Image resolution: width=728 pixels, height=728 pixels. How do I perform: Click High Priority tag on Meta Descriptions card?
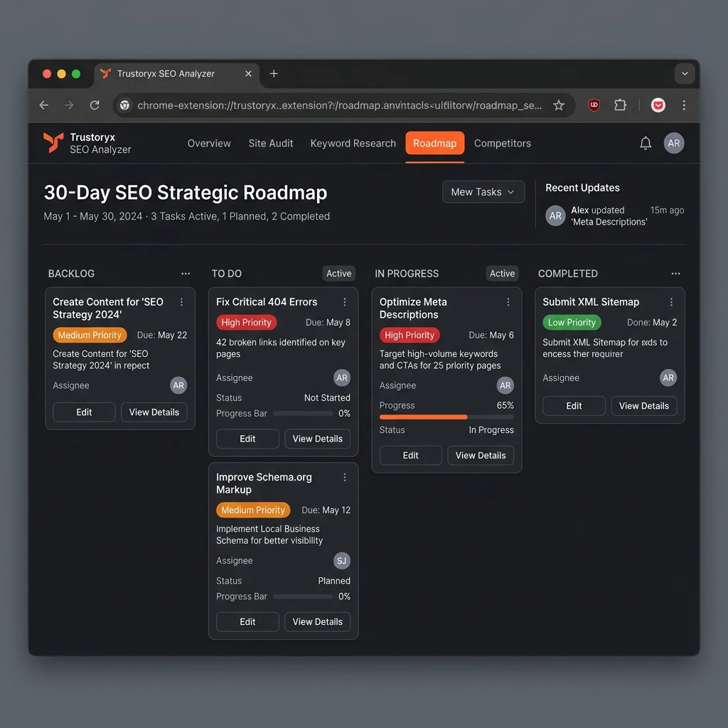pos(409,336)
